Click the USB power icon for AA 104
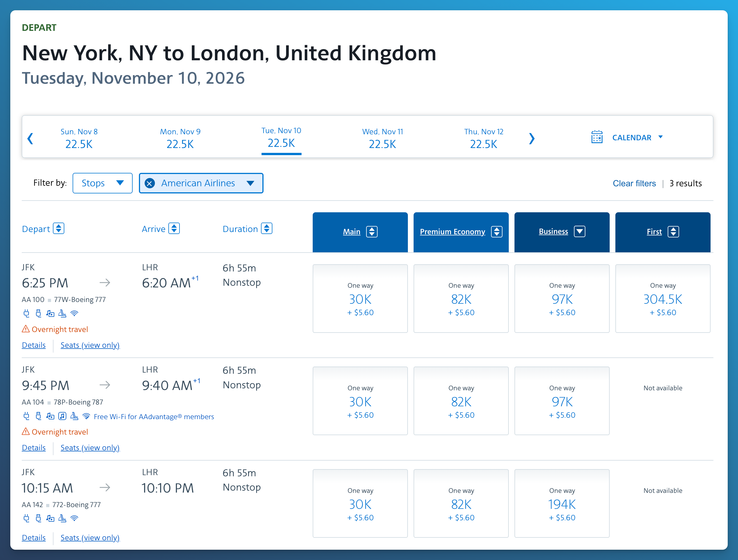This screenshot has width=738, height=560. coord(38,416)
